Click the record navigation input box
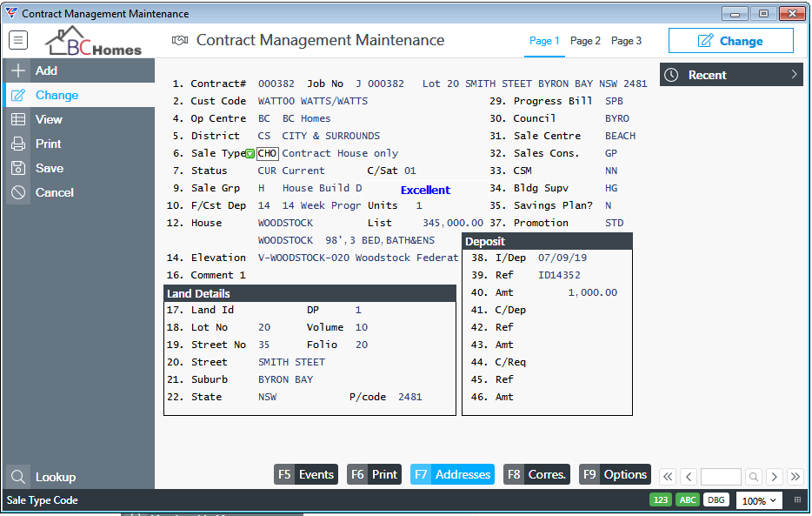This screenshot has width=812, height=516. (721, 476)
